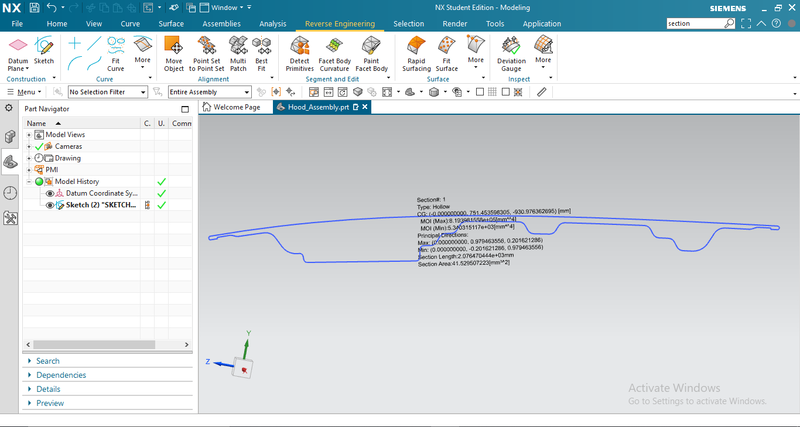Open the Entire Assembly scope dropdown
This screenshot has height=427, width=800.
[x=210, y=92]
